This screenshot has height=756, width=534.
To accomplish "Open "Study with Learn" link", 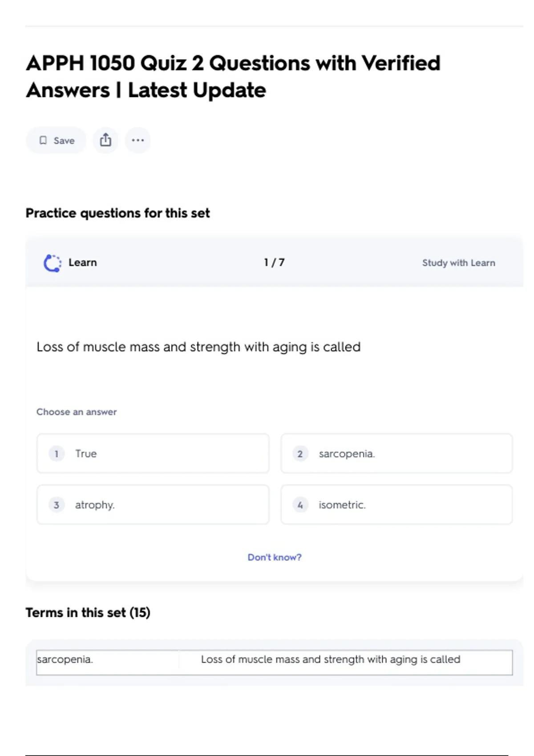I will (x=458, y=263).
